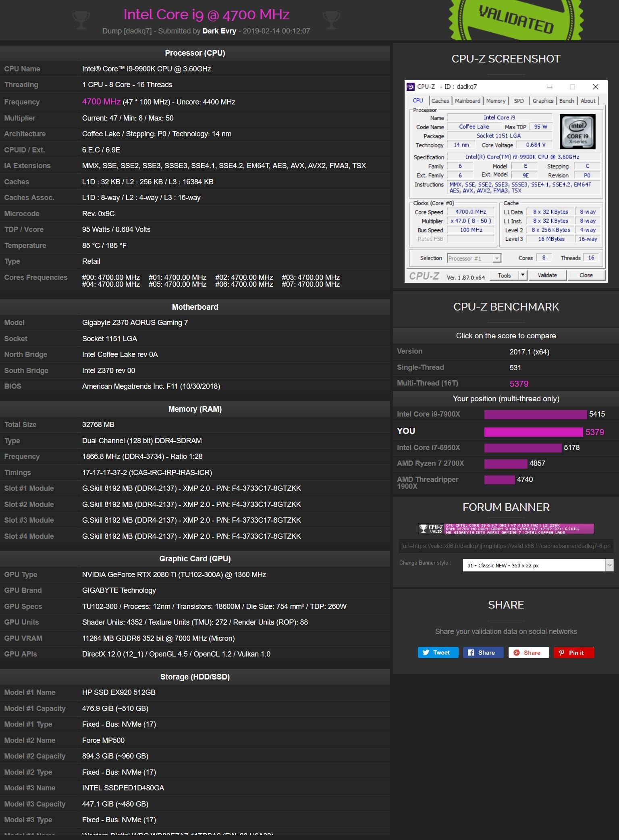The height and width of the screenshot is (840, 619).
Task: Click the multi-thread score 5379
Action: (519, 384)
